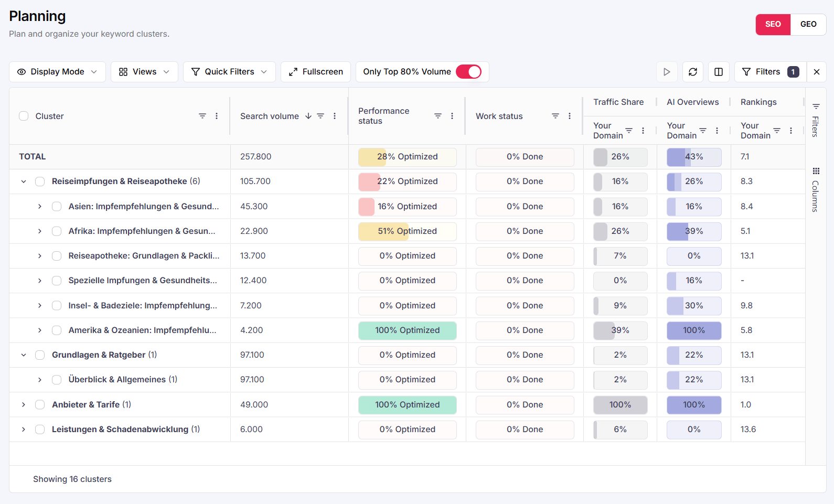Open the Performance status filter icon
The height and width of the screenshot is (504, 834).
(x=438, y=116)
